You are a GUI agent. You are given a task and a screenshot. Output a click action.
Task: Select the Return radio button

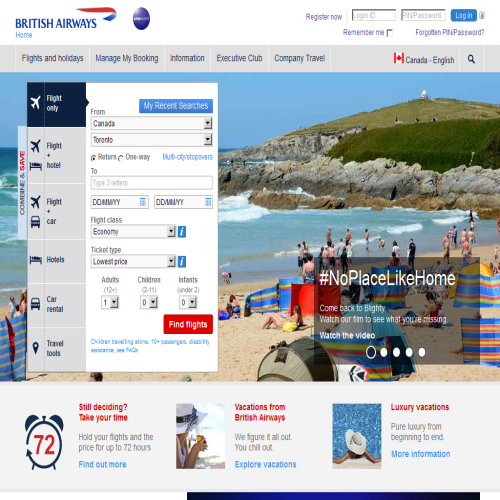94,158
